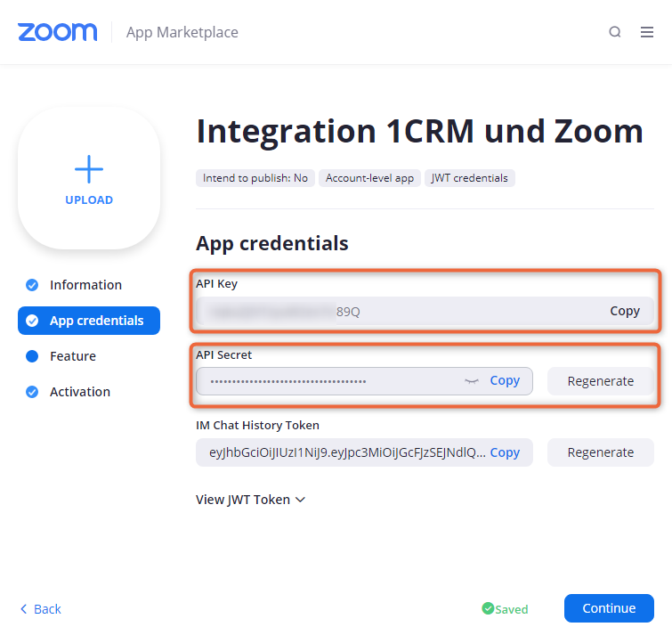This screenshot has height=635, width=672.
Task: Click the Intend to publish: No tag
Action: click(x=255, y=178)
